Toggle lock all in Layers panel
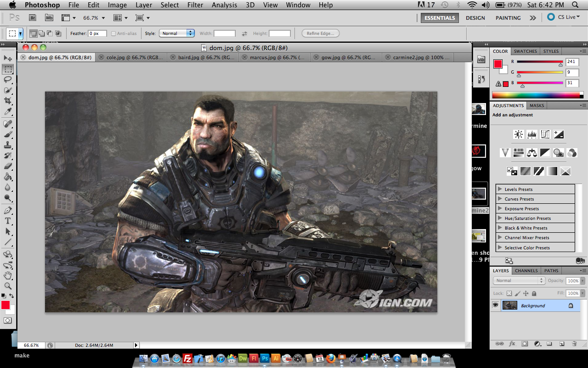Image resolution: width=588 pixels, height=368 pixels. point(534,293)
